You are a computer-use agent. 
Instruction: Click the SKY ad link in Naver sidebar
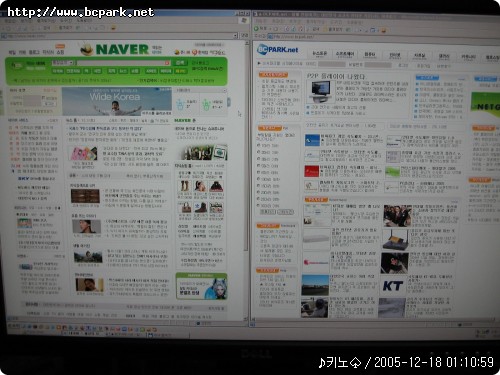tap(37, 179)
